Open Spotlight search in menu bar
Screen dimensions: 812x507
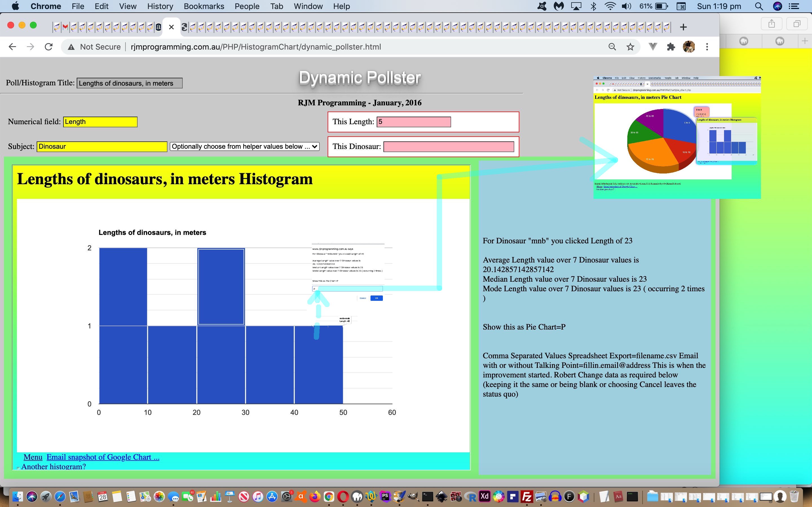[759, 6]
